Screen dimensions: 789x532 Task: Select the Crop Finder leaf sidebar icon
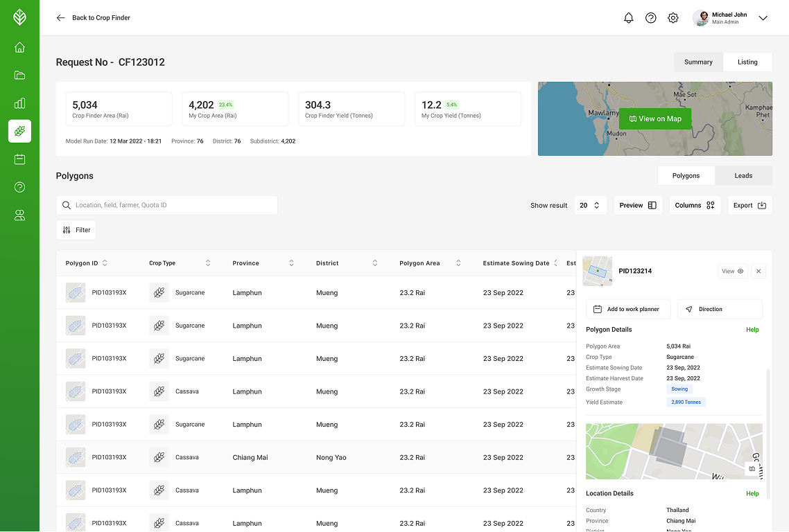point(19,131)
